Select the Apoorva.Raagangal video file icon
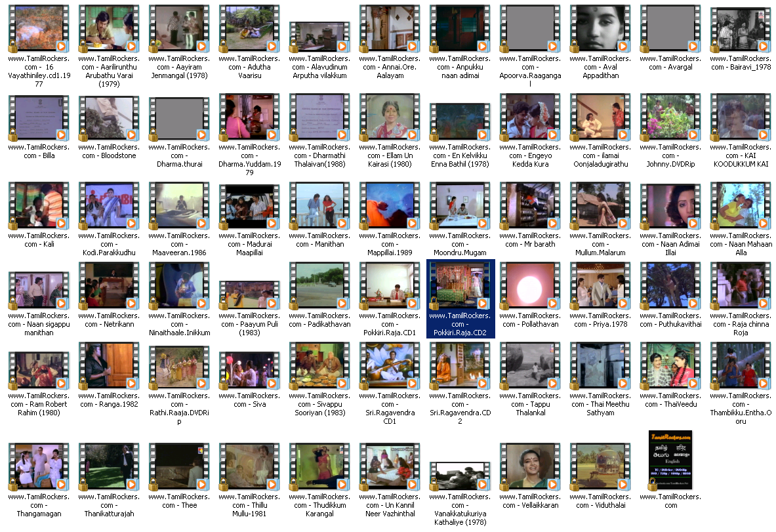This screenshot has width=776, height=532. [x=531, y=29]
